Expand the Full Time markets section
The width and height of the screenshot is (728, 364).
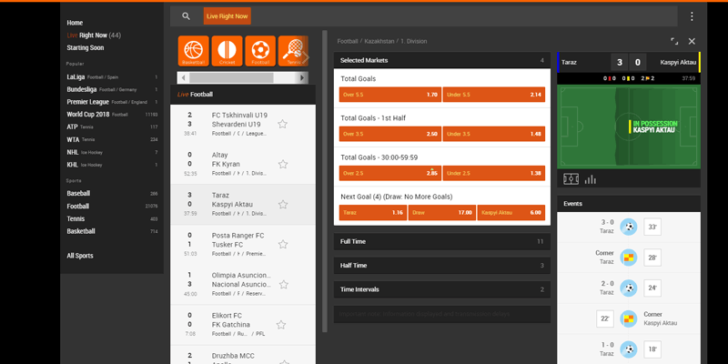(442, 241)
